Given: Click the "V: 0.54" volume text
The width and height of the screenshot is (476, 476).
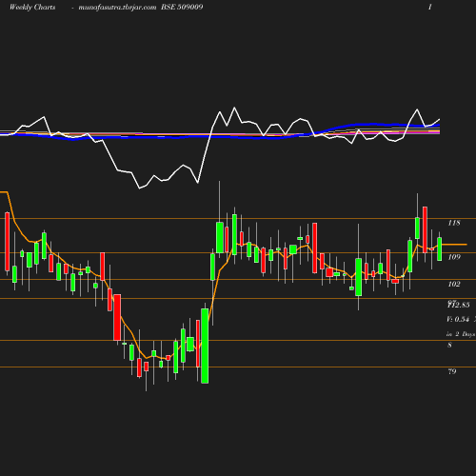Looking at the screenshot, I should point(458,319).
